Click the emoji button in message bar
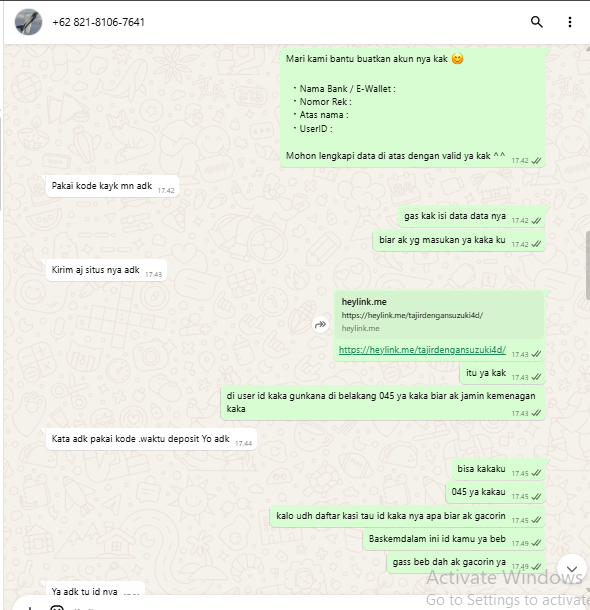The height and width of the screenshot is (610, 590). pos(57,608)
